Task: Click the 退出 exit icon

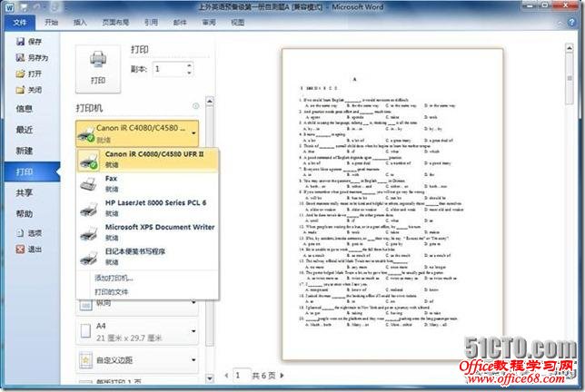Action: [21, 250]
